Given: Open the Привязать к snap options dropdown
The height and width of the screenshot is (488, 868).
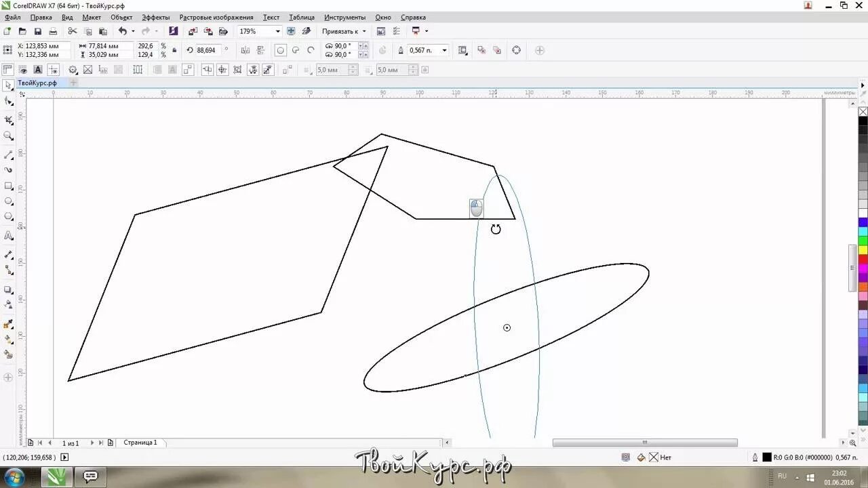Looking at the screenshot, I should coord(363,30).
